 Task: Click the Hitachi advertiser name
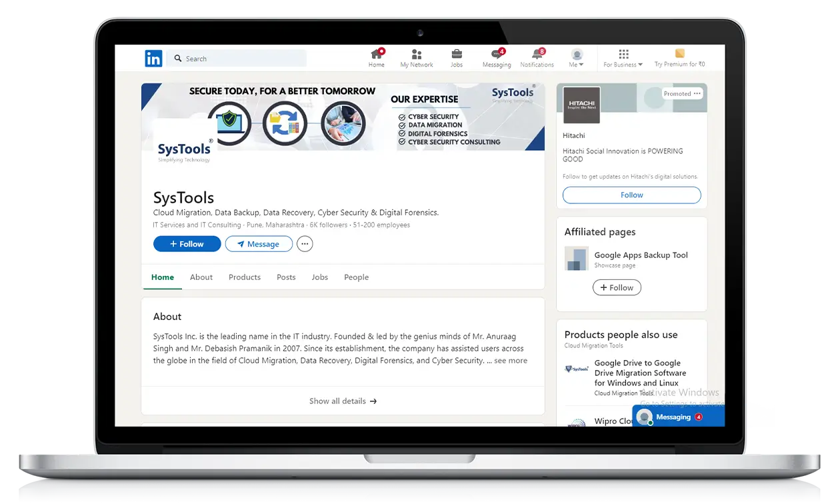[x=574, y=136]
